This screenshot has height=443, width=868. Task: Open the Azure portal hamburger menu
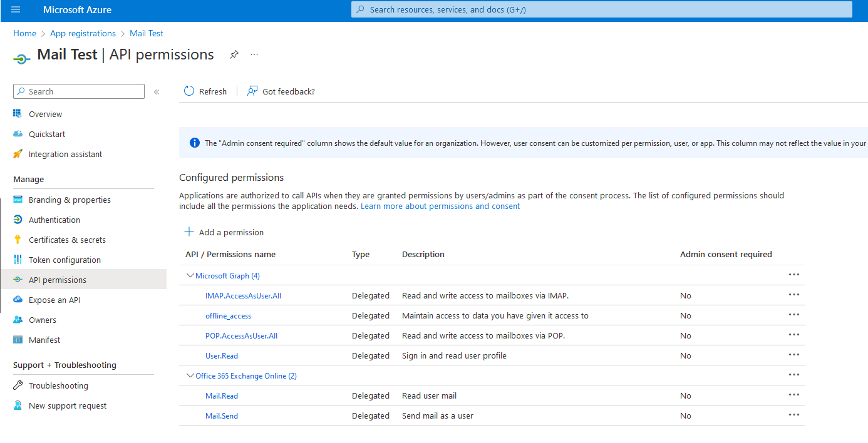(16, 9)
